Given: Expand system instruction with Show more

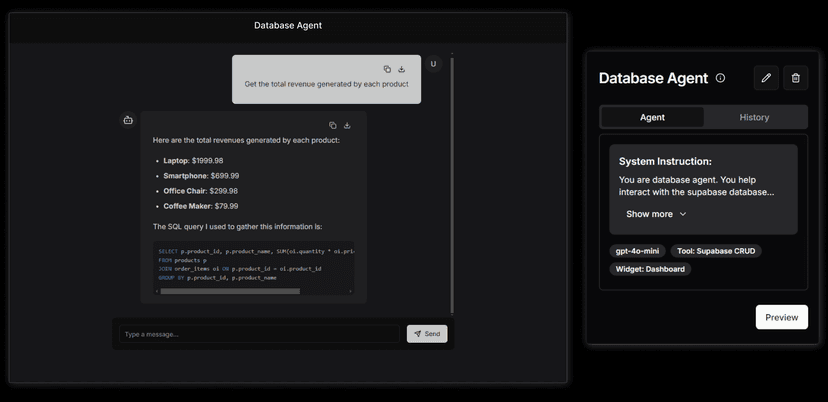Looking at the screenshot, I should (x=656, y=214).
